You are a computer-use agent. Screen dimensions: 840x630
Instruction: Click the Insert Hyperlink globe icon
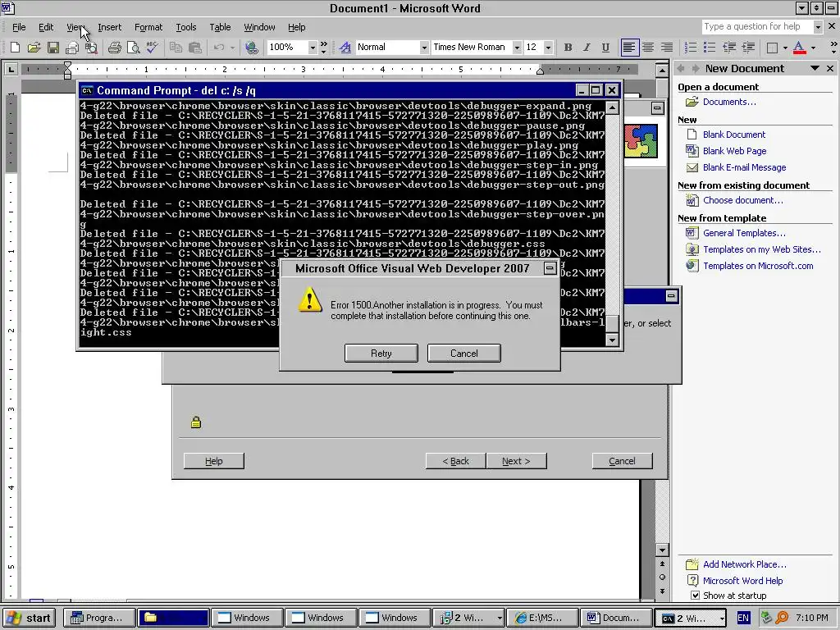pos(251,47)
